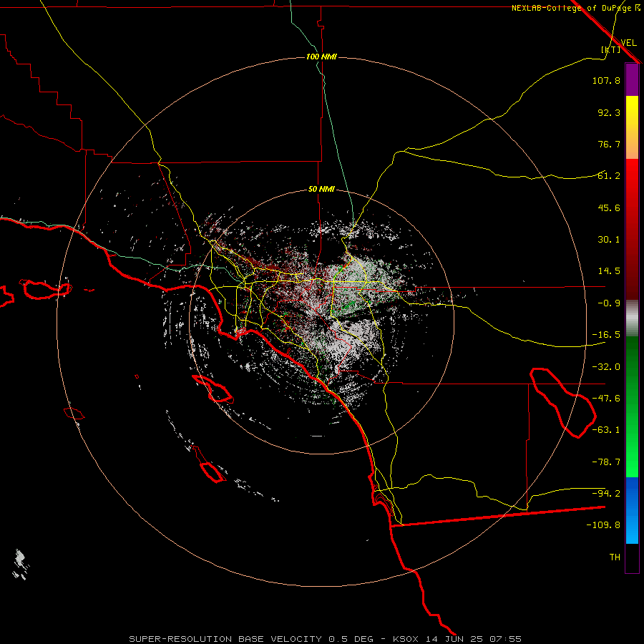
Task: Pick the black TH band of the scale
Action: (x=632, y=557)
